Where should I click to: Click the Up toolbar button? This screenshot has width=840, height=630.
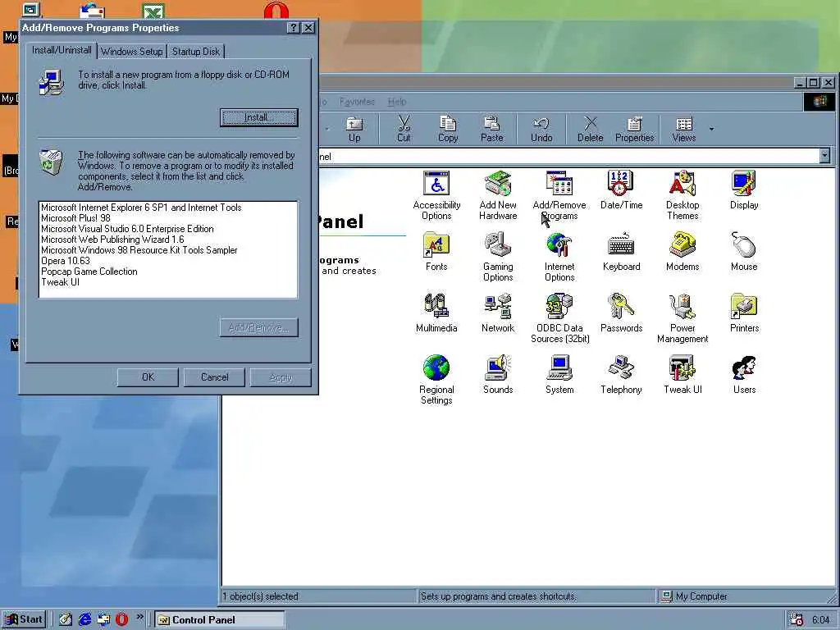click(354, 130)
